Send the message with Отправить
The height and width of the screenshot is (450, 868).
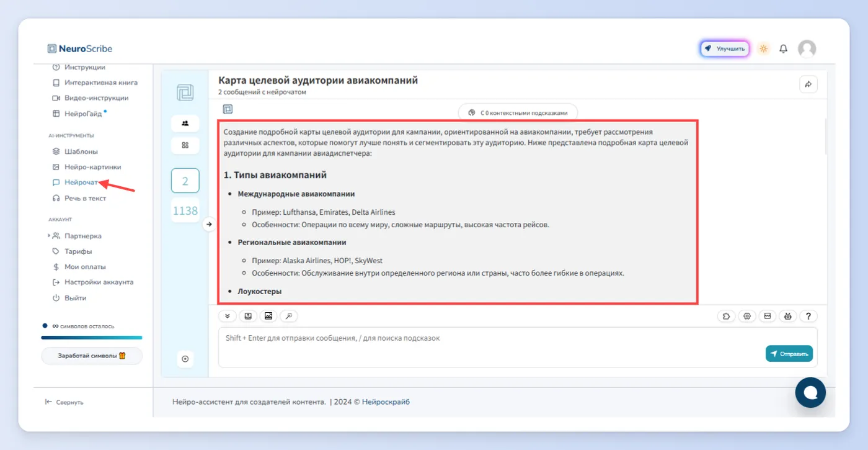pos(789,354)
